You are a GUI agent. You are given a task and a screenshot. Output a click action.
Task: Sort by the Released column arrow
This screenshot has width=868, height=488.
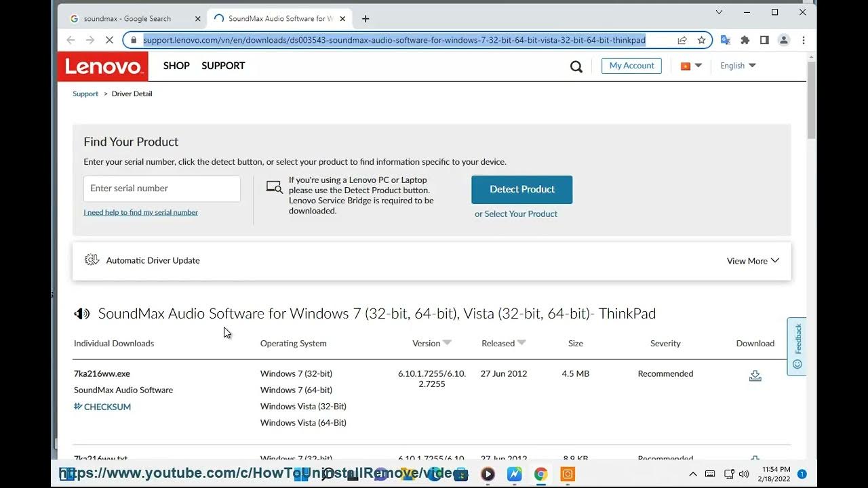tap(521, 343)
